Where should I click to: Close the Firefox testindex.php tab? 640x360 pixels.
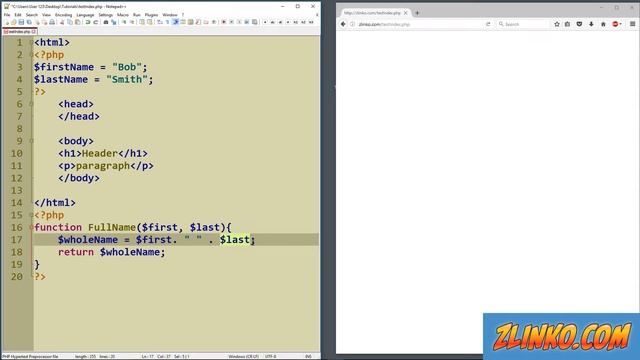[x=405, y=13]
